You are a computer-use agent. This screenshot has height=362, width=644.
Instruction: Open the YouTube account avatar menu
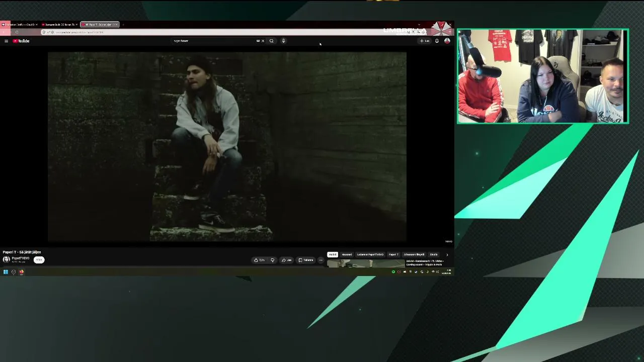click(447, 41)
